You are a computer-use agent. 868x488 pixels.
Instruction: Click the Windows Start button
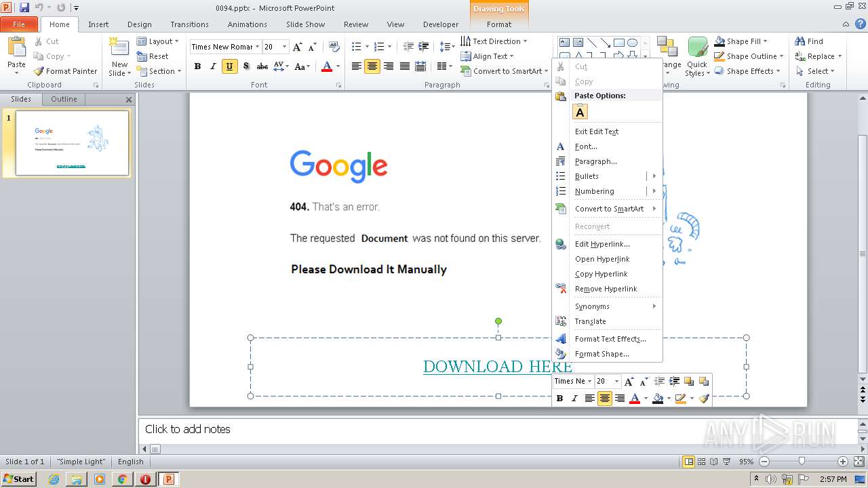18,479
